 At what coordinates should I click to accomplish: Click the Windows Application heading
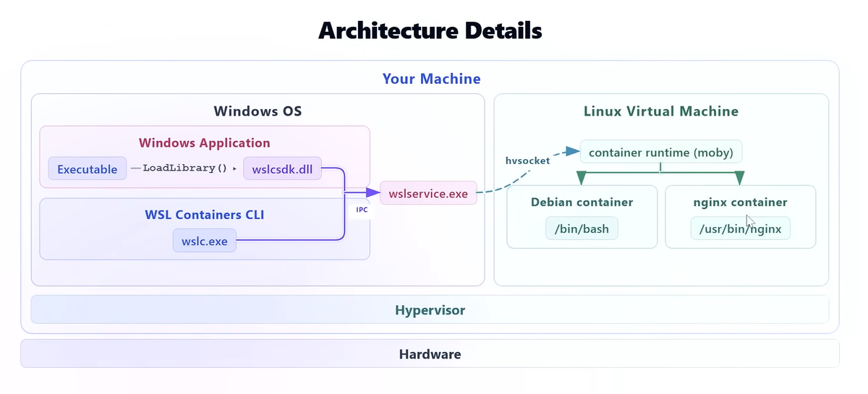pyautogui.click(x=205, y=142)
